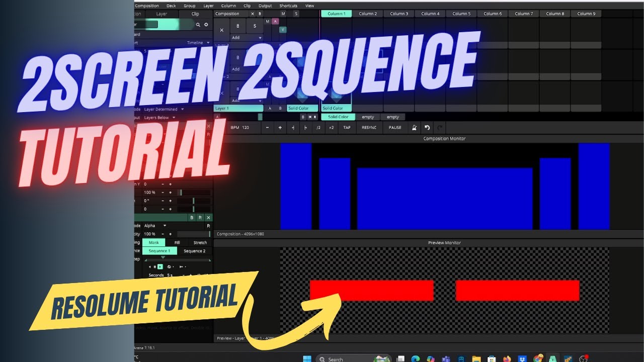Select the Stretch scaling option
The width and height of the screenshot is (644, 362).
(200, 242)
